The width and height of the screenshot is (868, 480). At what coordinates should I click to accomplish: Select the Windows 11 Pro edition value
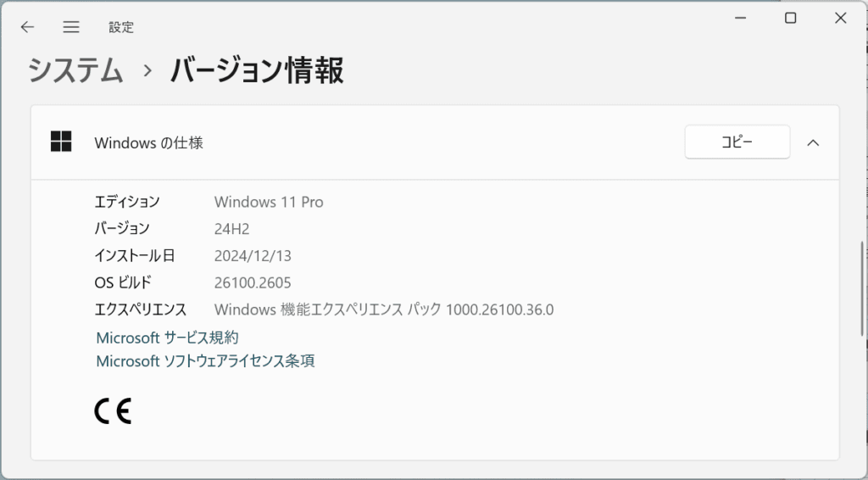(x=269, y=202)
